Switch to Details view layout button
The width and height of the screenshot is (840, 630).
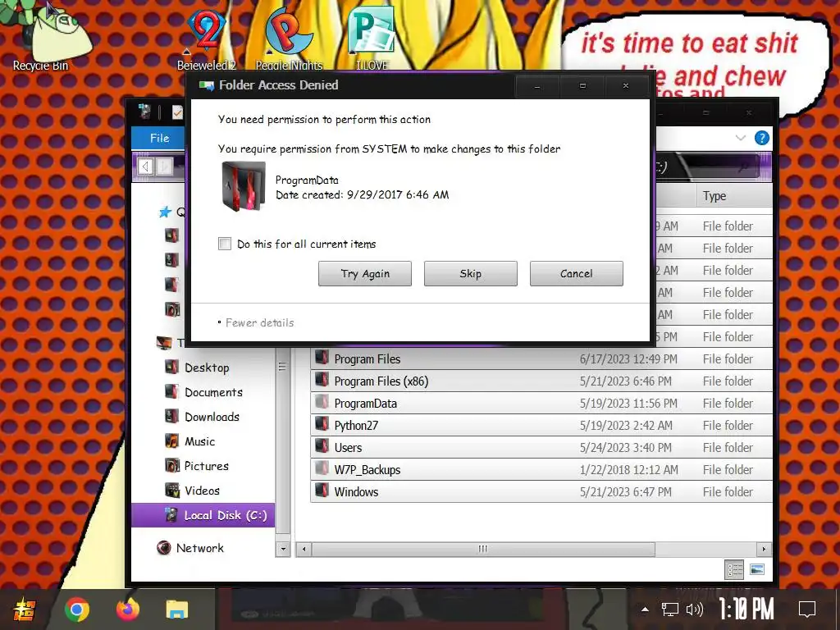[x=734, y=569]
